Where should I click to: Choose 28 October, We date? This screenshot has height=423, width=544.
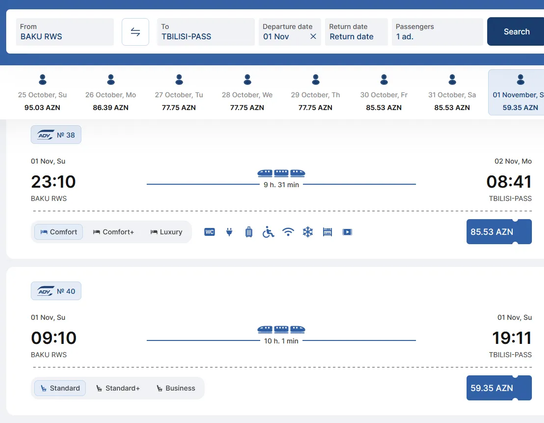pos(247,92)
